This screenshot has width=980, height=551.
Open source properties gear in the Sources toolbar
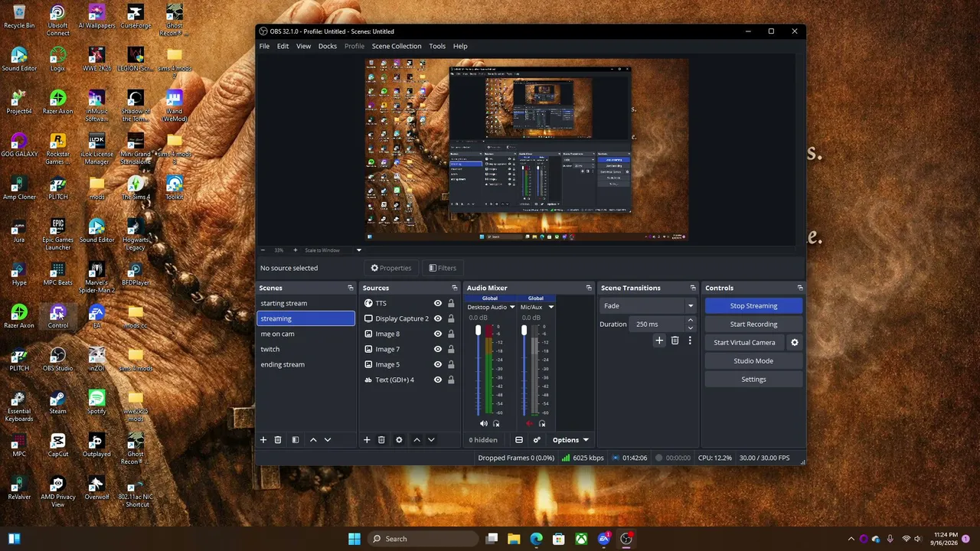pyautogui.click(x=399, y=440)
